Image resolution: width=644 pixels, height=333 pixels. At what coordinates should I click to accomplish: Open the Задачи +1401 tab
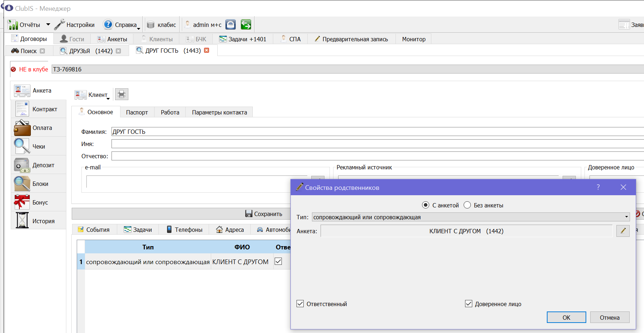(243, 39)
